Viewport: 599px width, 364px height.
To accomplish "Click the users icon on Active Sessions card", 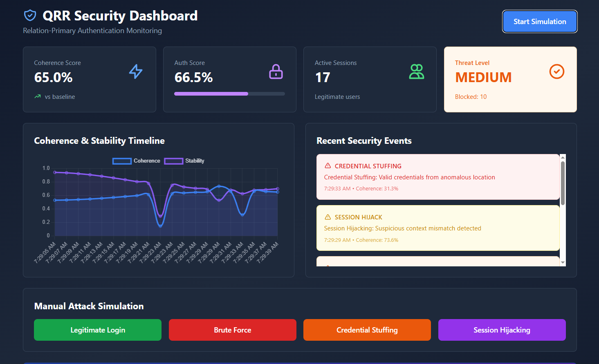I will tap(416, 71).
